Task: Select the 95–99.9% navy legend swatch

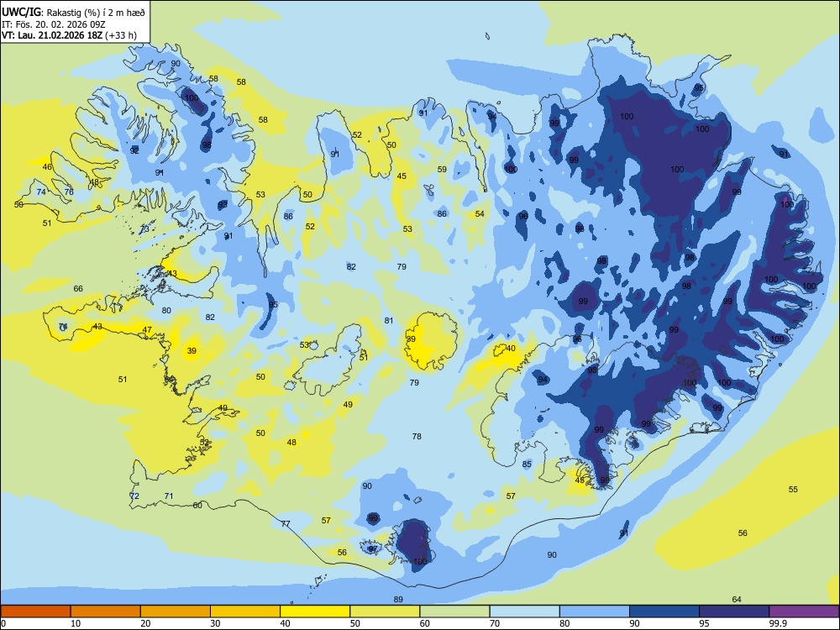Action: click(734, 612)
